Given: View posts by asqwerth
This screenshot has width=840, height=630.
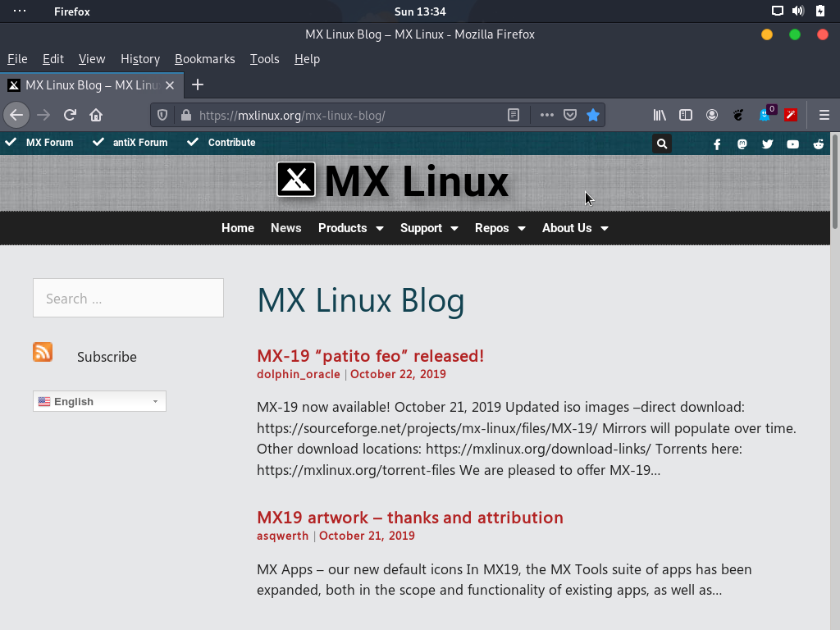Looking at the screenshot, I should coord(282,536).
